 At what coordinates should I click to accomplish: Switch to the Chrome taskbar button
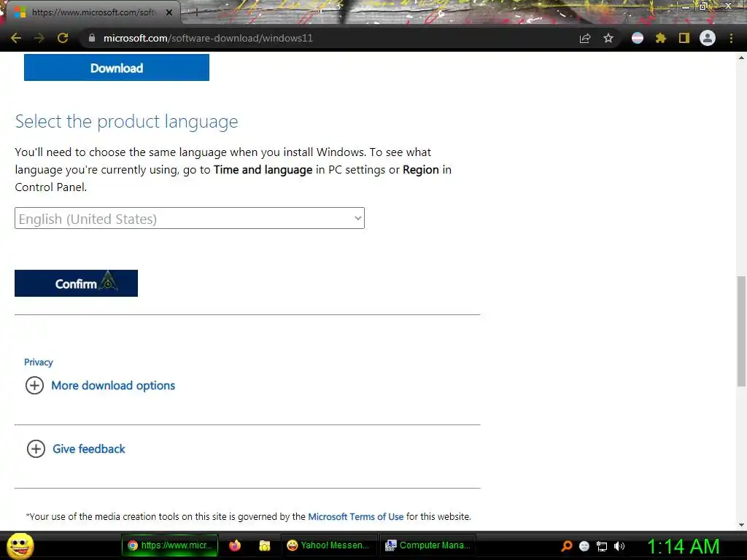point(169,545)
